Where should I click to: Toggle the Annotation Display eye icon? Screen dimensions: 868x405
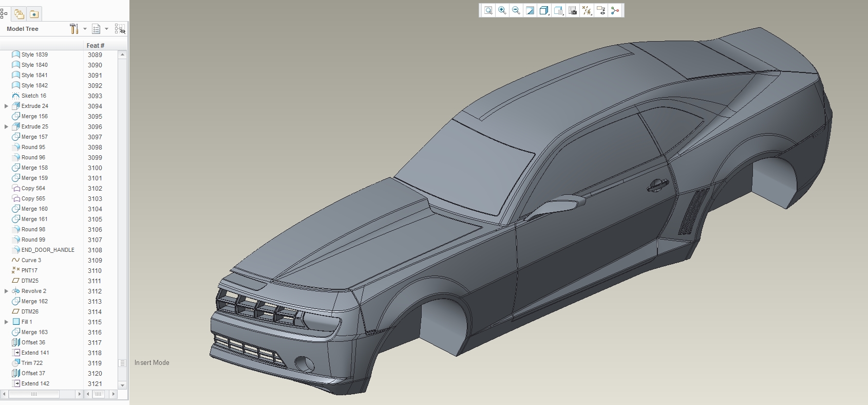pyautogui.click(x=601, y=10)
